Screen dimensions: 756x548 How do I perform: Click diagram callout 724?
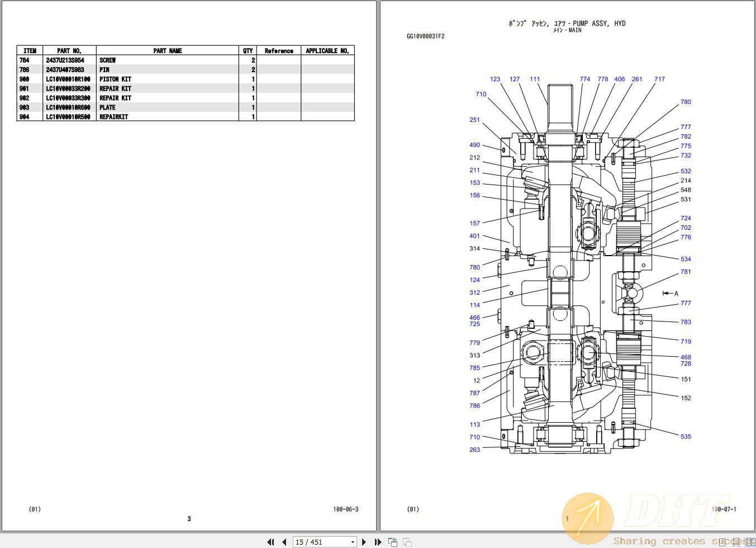(x=686, y=219)
